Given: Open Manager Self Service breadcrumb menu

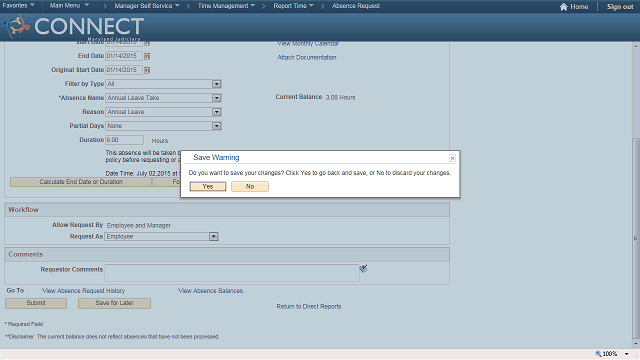Looking at the screenshot, I should pos(147,6).
